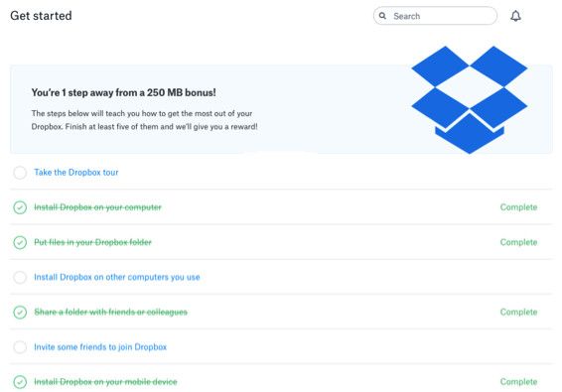Click the magnifying glass search icon
The width and height of the screenshot is (562, 392).
coord(382,16)
